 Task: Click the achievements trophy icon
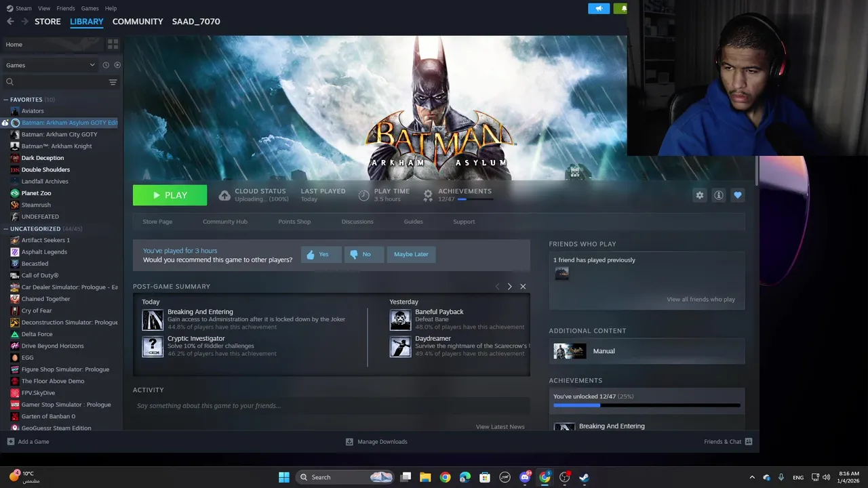tap(428, 195)
